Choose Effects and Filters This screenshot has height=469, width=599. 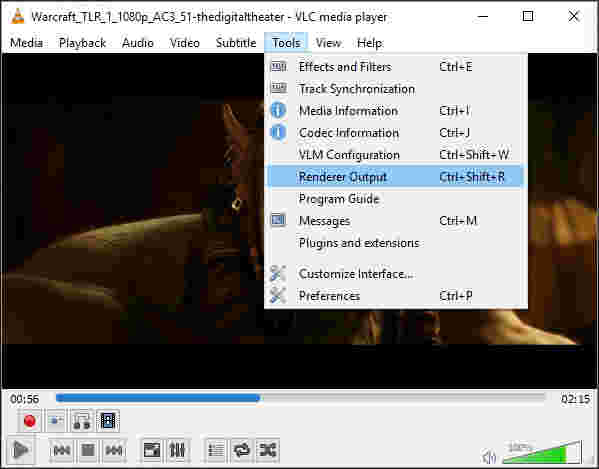click(396, 67)
